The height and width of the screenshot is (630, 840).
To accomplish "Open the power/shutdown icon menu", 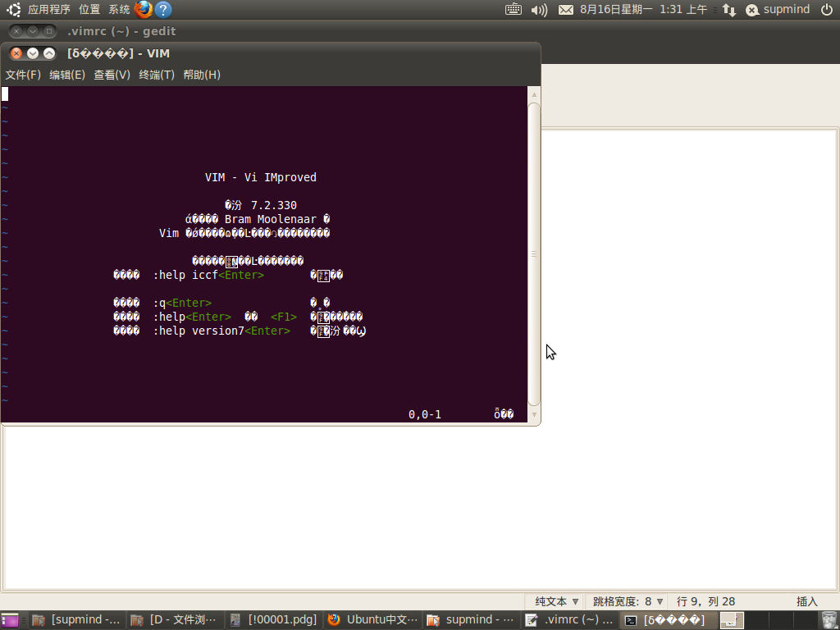I will pos(827,9).
